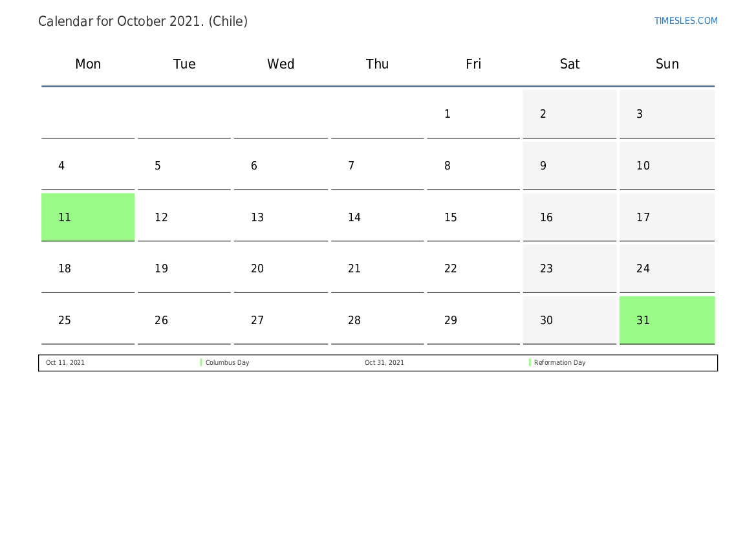Click the Oct 11, 2021 legend date
The height and width of the screenshot is (535, 756).
coord(65,363)
